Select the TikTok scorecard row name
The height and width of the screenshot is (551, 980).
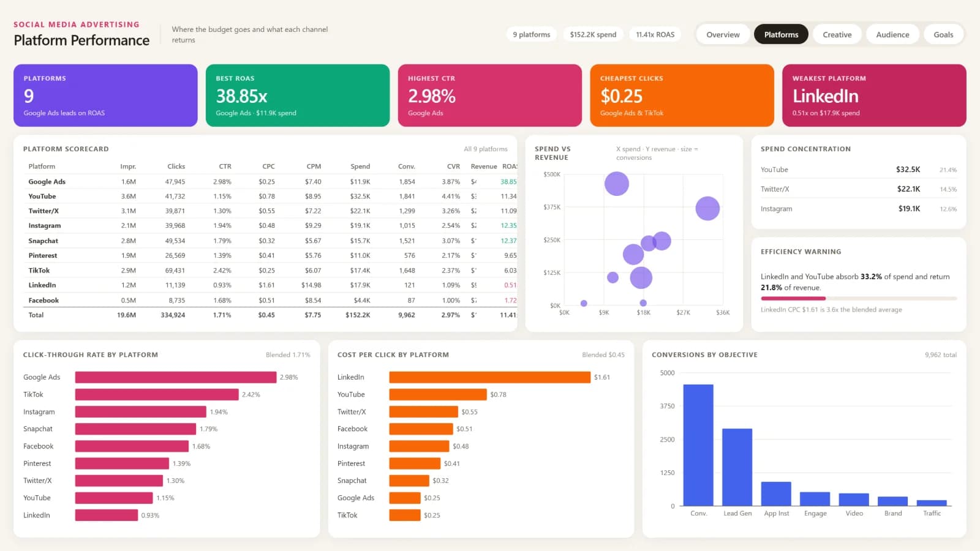click(x=39, y=271)
